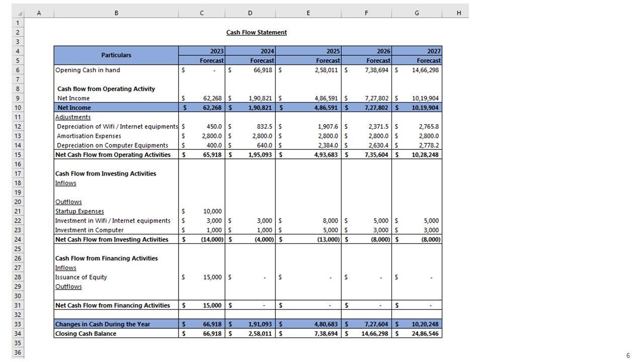Click Issuance of Equity 15,000 value
This screenshot has height=362, width=644.
(x=212, y=277)
